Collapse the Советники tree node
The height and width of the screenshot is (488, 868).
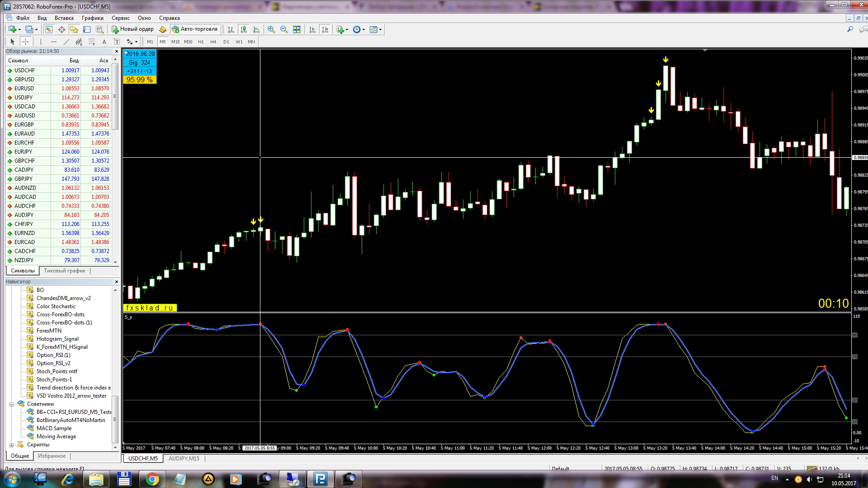coord(11,404)
